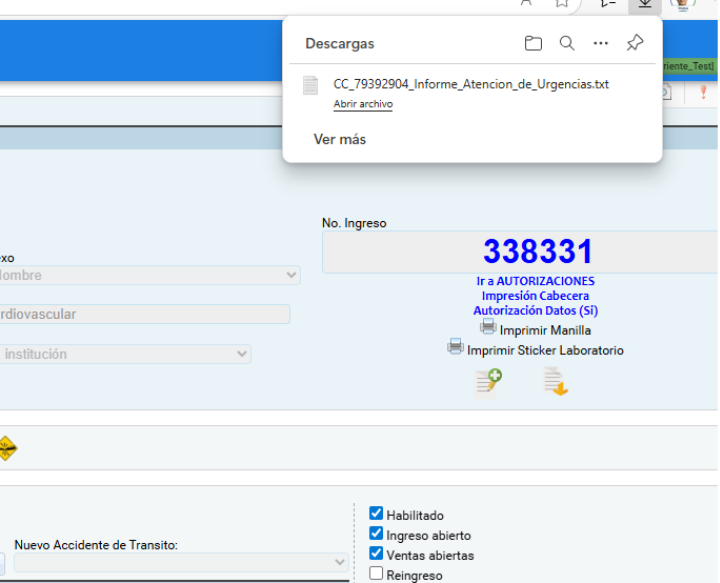Screen dimensions: 720x583
Task: Click the download document icon with orange arrow
Action: coord(555,381)
